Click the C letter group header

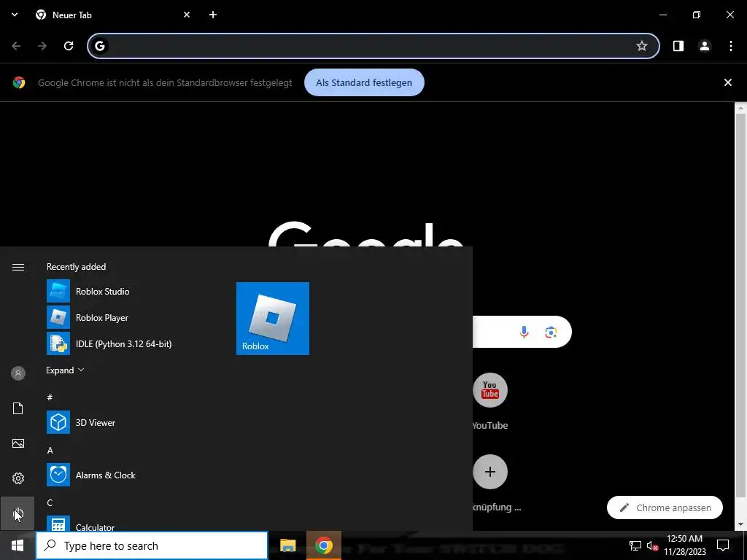pos(50,503)
